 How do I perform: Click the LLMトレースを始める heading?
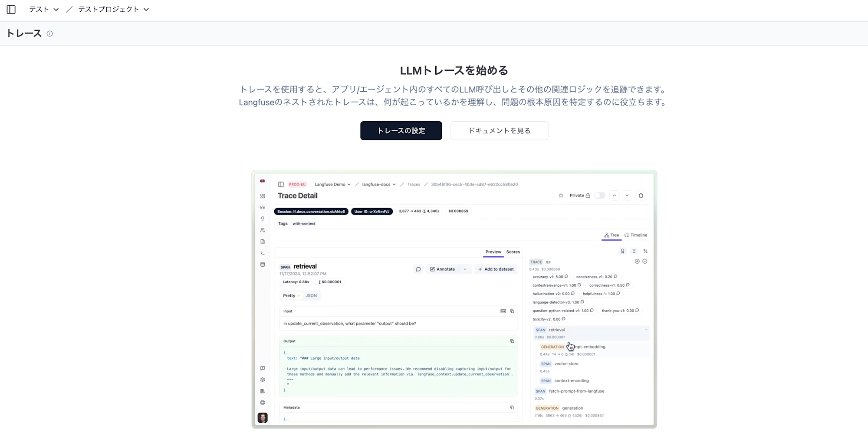pos(454,70)
